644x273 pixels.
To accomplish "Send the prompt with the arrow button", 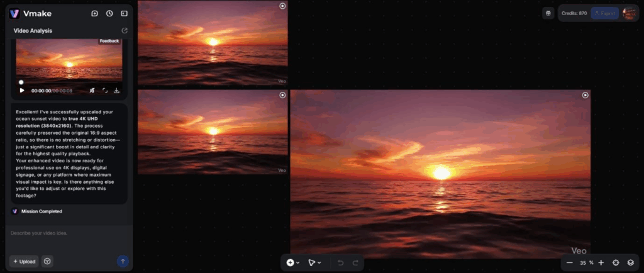I will click(123, 261).
